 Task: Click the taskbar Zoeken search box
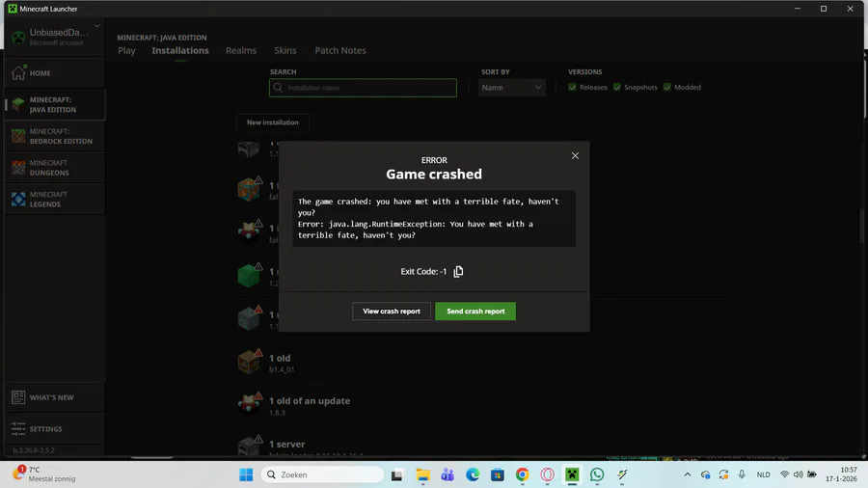pyautogui.click(x=322, y=474)
